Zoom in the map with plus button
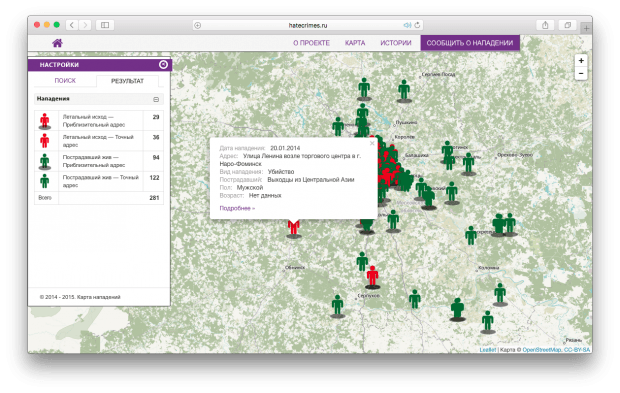This screenshot has width=620, height=393. tap(581, 61)
